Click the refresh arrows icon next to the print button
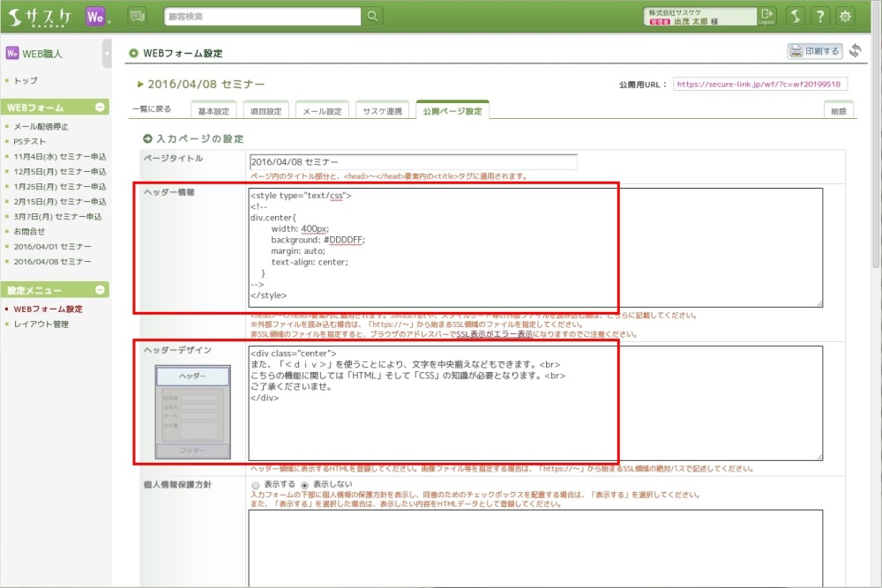 (x=855, y=51)
